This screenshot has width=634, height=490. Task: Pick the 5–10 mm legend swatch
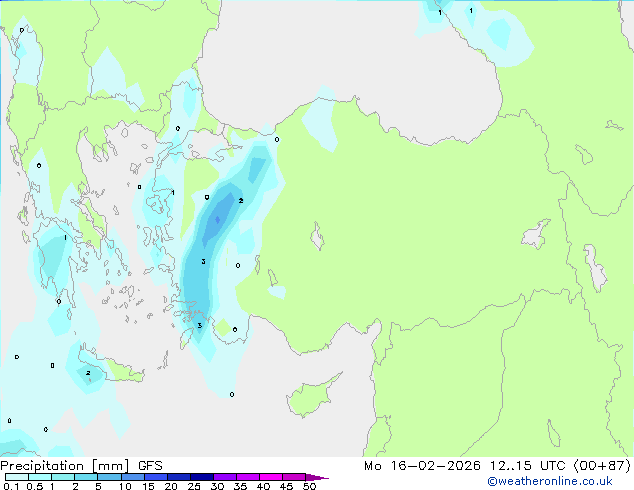tap(109, 477)
